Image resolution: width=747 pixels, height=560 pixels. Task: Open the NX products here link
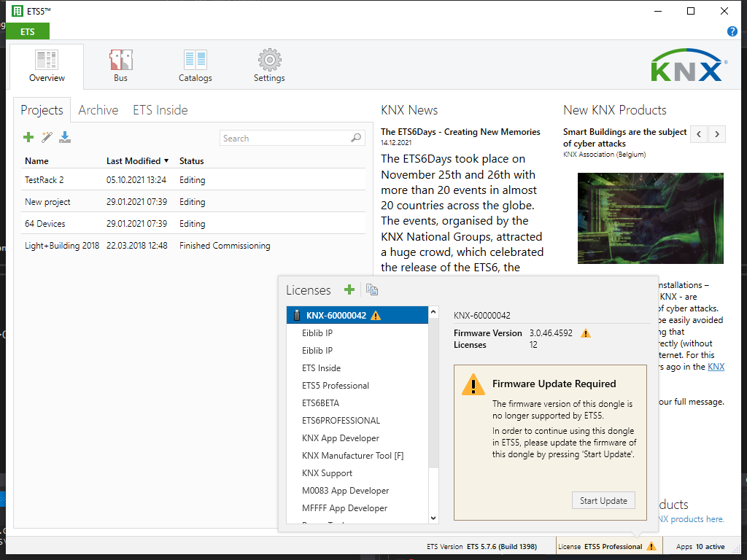pyautogui.click(x=692, y=519)
